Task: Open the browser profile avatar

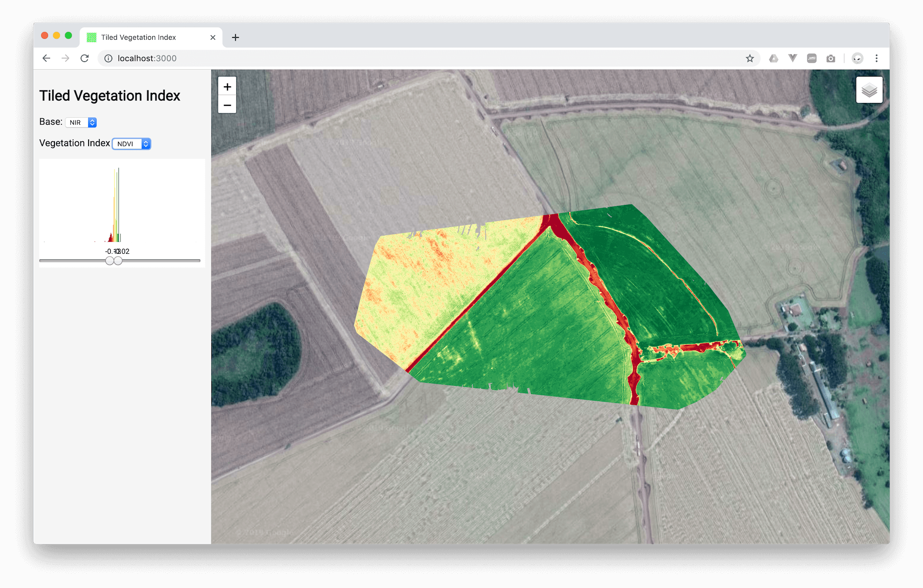Action: 857,58
